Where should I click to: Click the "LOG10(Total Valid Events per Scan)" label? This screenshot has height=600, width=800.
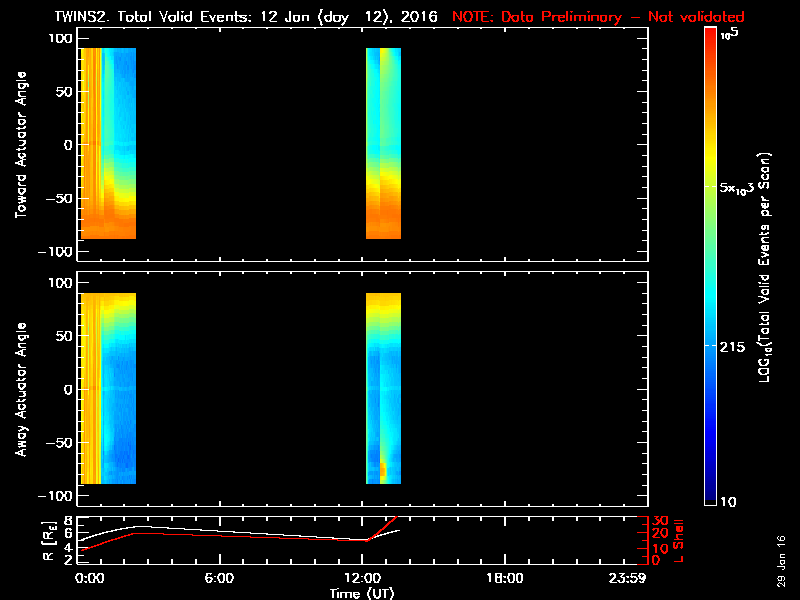[x=764, y=267]
